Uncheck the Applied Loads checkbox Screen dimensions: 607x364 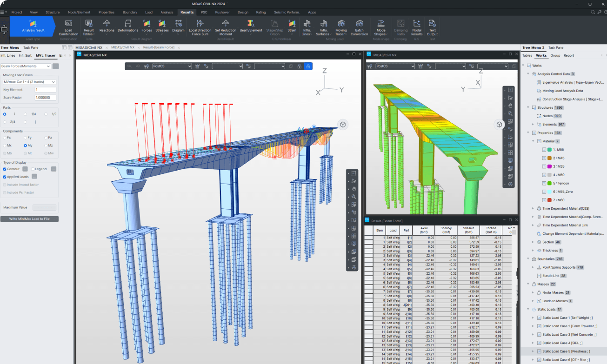(5, 177)
